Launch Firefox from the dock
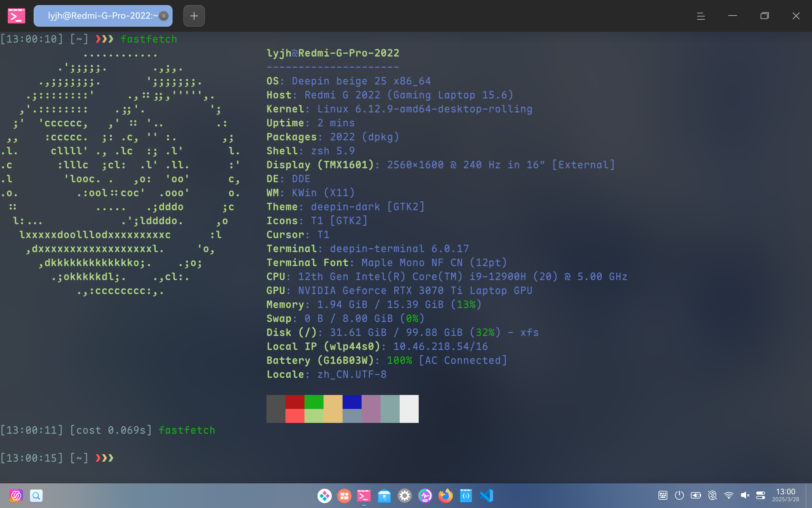The image size is (812, 508). (446, 496)
